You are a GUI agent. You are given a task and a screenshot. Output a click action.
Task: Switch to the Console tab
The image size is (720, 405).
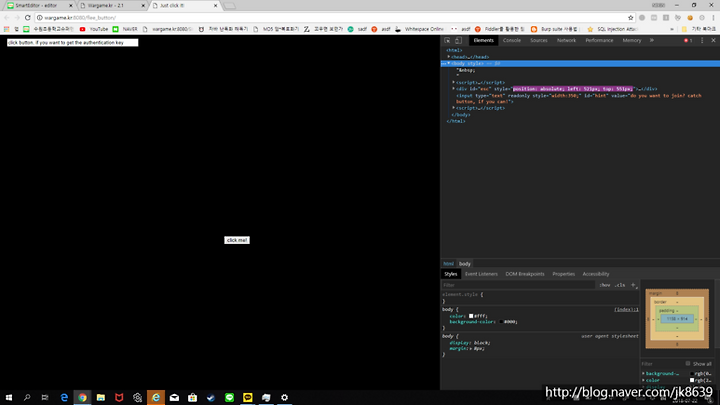pyautogui.click(x=512, y=40)
